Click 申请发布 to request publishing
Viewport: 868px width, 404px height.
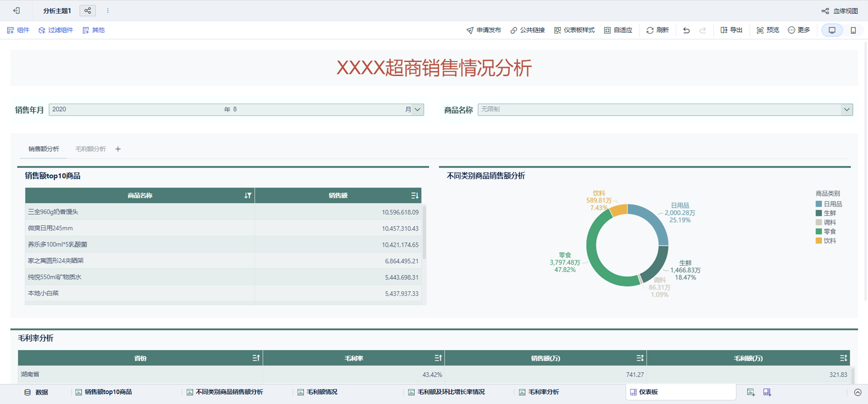(x=483, y=30)
